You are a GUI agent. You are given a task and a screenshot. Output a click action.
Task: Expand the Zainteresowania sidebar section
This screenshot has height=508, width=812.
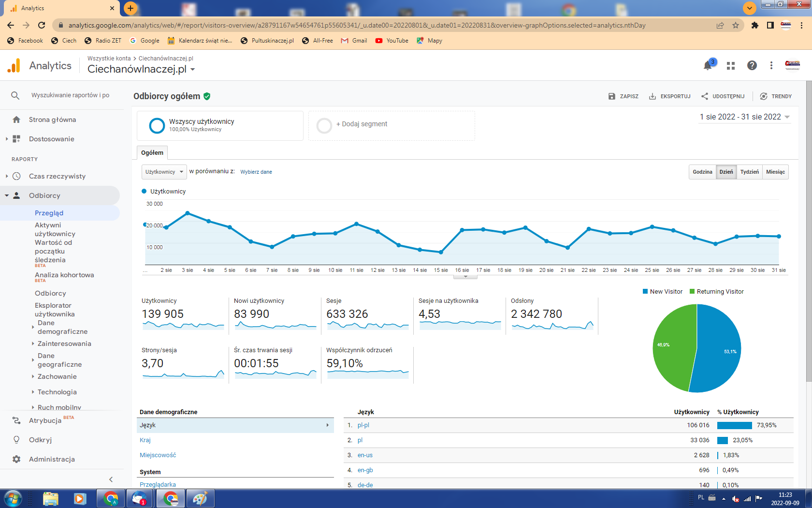click(64, 344)
